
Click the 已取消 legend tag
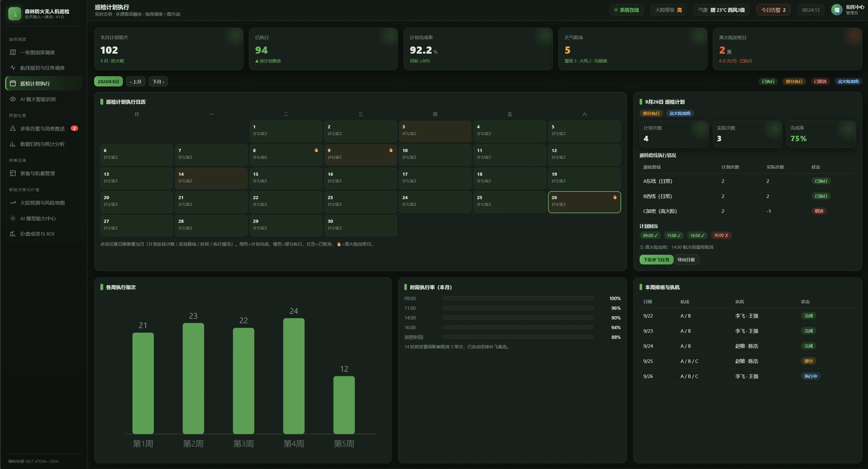(x=820, y=82)
